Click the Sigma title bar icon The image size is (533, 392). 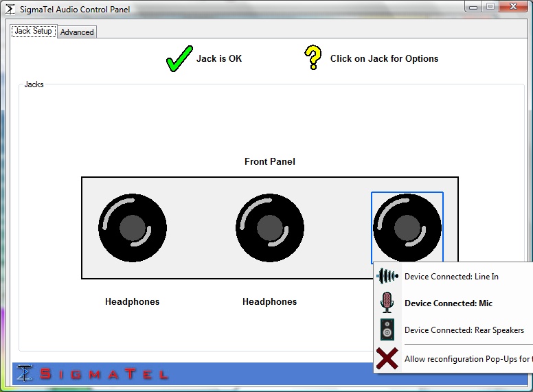click(10, 9)
